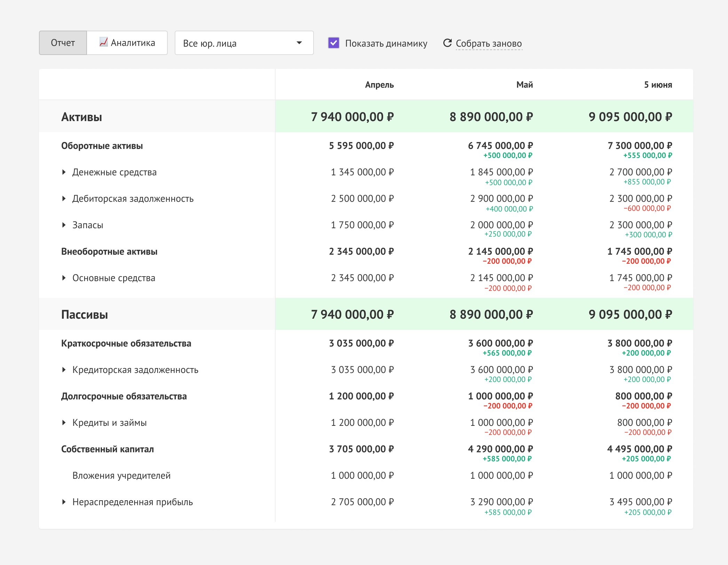
Task: Open the Все юр. лица dropdown
Action: [x=244, y=43]
